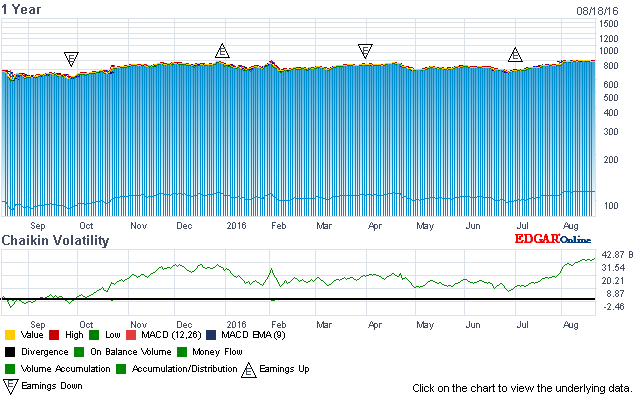Screen dimensions: 635x395
Task: Click the 'Aug' label under the Chaikin Volatility chart
Action: [x=571, y=325]
